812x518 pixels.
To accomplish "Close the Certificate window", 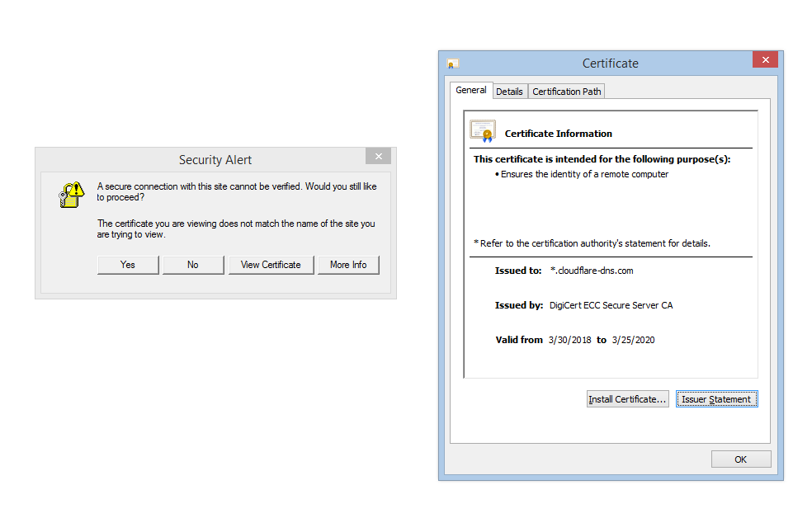I will 766,60.
